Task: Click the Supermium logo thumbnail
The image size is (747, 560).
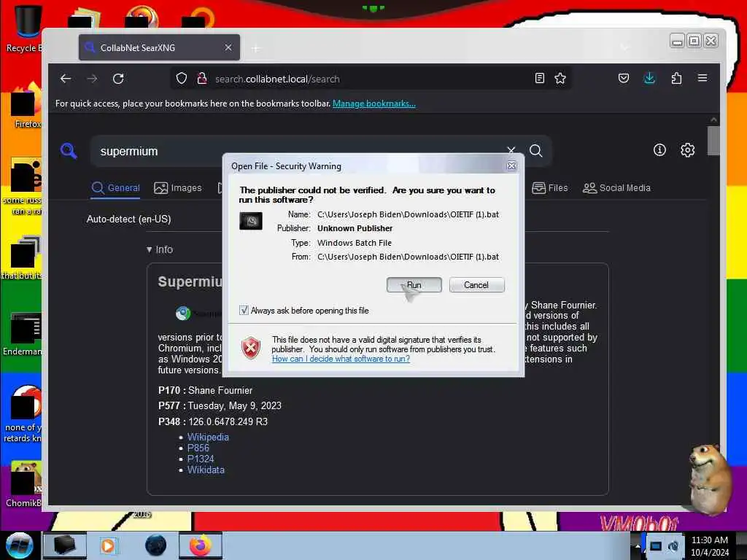Action: coord(183,313)
